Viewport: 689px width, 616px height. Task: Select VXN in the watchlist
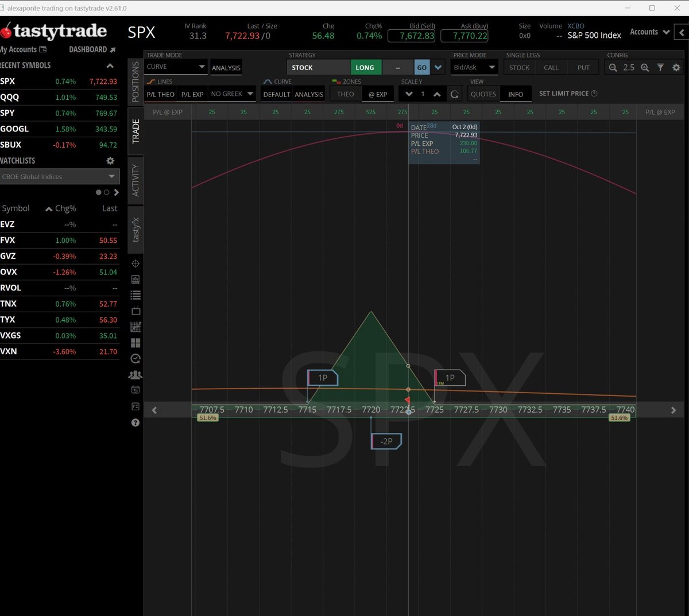[59, 351]
